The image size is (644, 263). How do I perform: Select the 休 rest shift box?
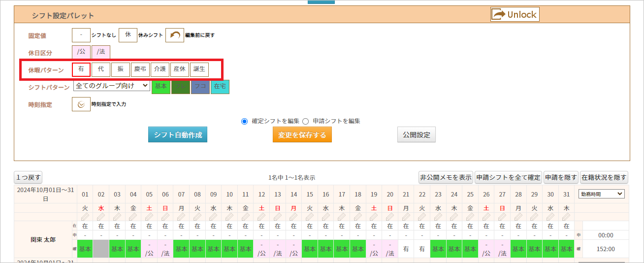(128, 35)
